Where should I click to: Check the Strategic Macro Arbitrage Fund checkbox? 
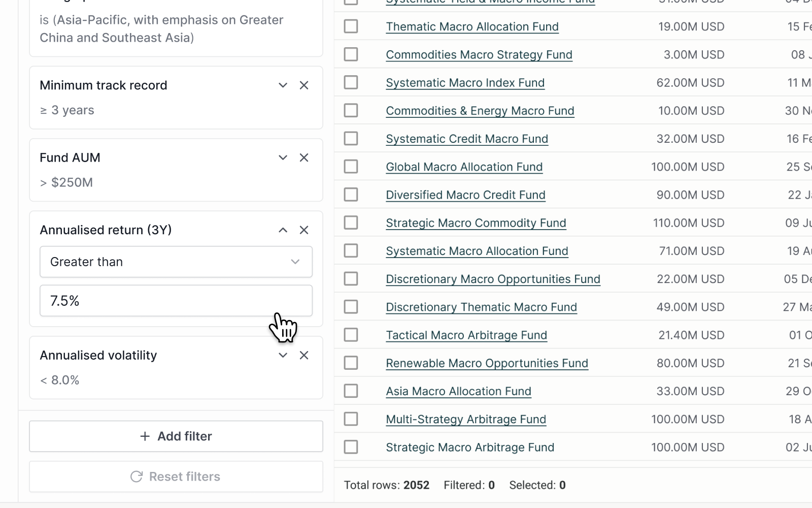pos(351,447)
